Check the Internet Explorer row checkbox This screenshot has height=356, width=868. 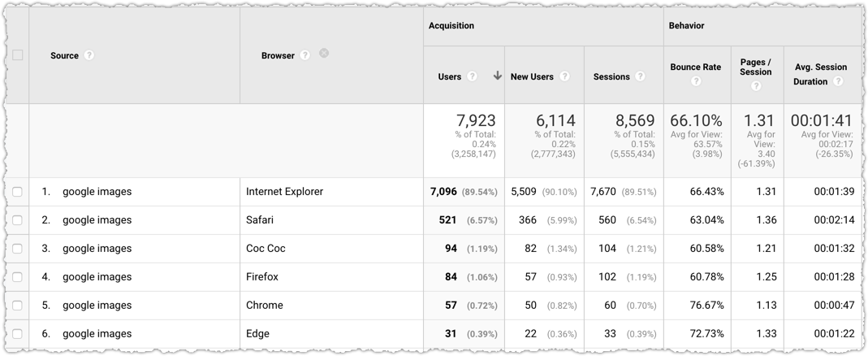tap(17, 192)
